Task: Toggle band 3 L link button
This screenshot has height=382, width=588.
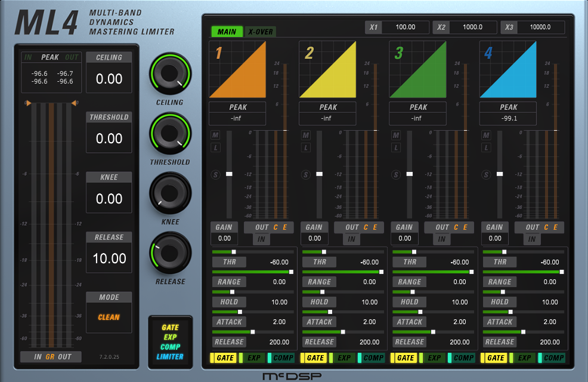Action: (x=396, y=148)
